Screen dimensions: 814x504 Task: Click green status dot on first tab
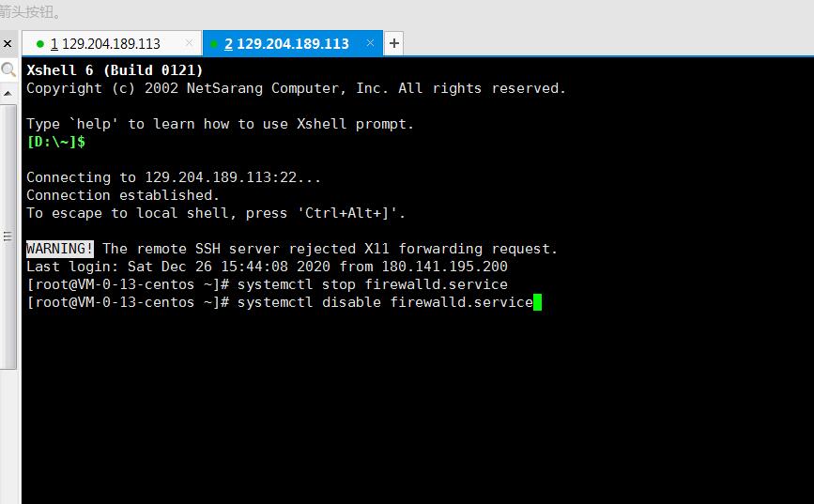(39, 43)
